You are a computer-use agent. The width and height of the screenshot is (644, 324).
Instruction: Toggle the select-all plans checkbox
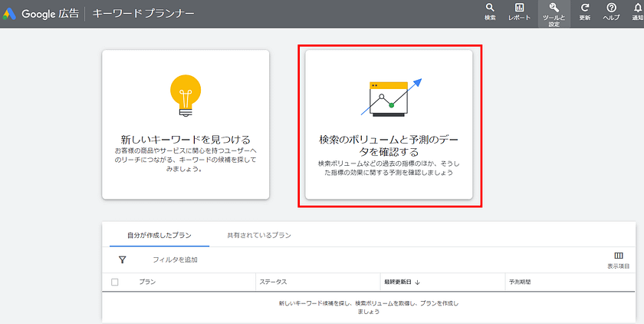(x=115, y=282)
